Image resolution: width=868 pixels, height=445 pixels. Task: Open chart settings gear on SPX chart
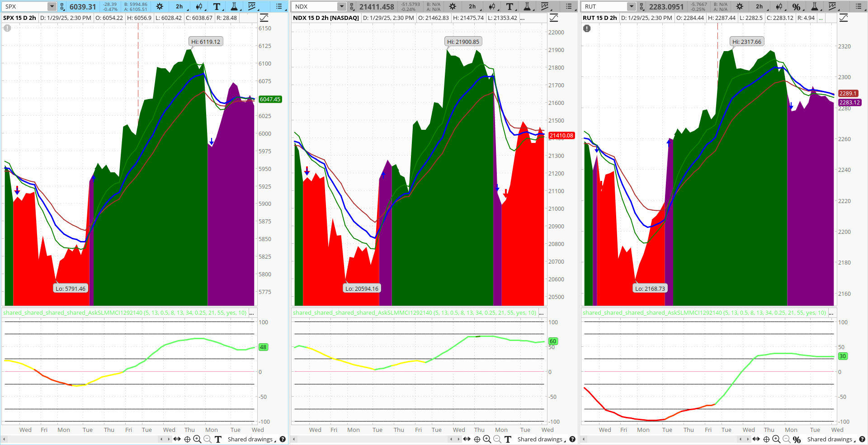coord(159,6)
